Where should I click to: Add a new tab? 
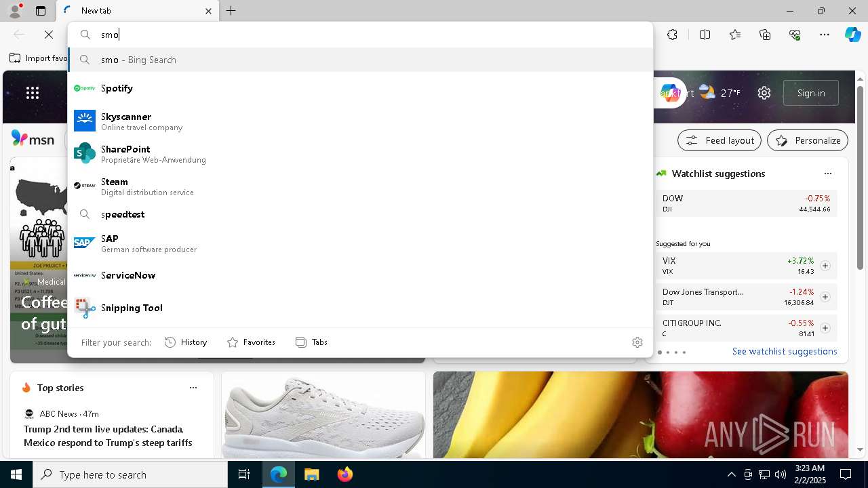(231, 11)
